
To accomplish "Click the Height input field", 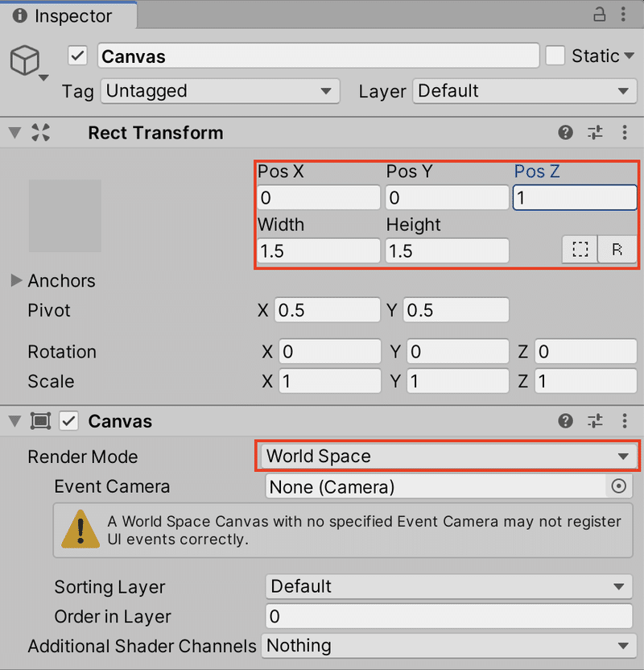I will (x=447, y=250).
